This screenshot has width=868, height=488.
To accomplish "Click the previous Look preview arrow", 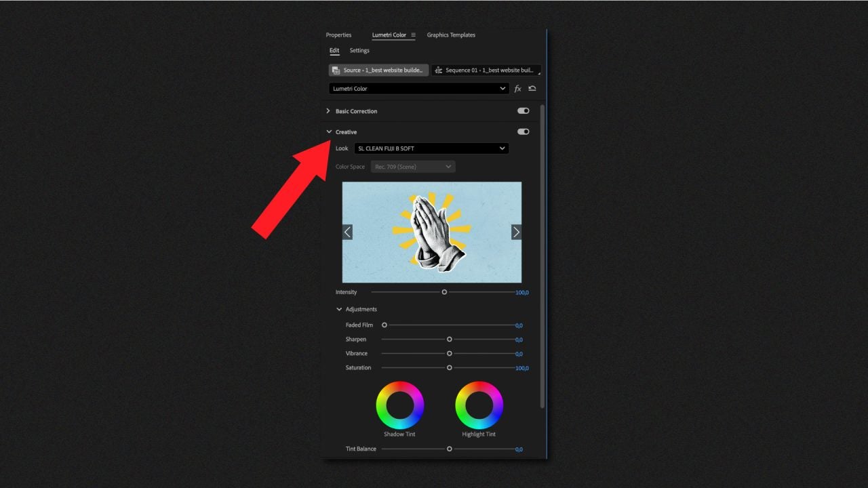I will pos(348,232).
